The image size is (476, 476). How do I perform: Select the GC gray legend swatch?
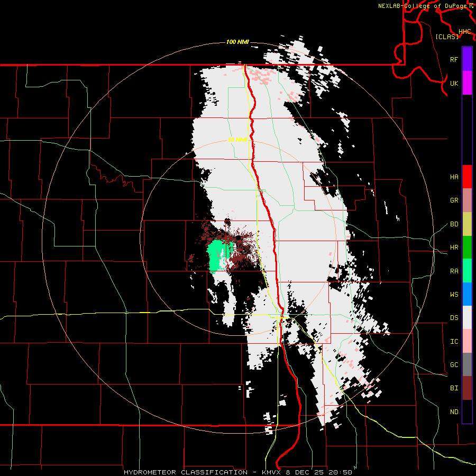467,364
